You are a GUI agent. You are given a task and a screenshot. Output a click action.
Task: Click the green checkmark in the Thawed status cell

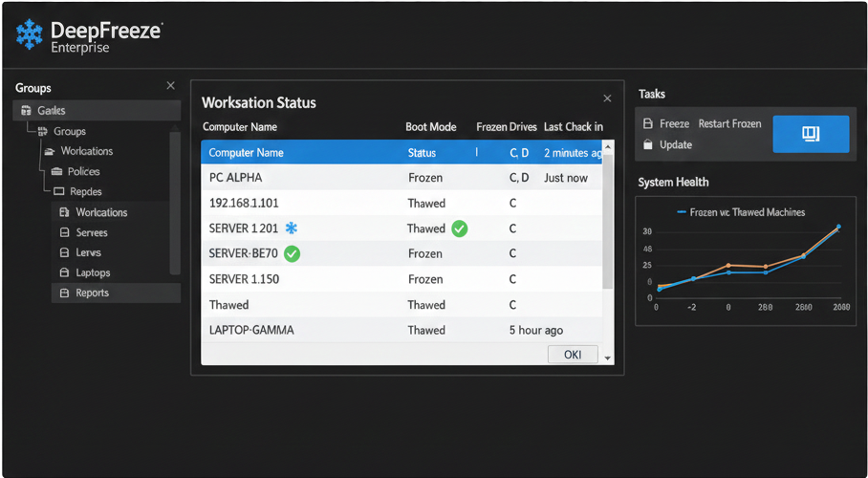pyautogui.click(x=459, y=228)
